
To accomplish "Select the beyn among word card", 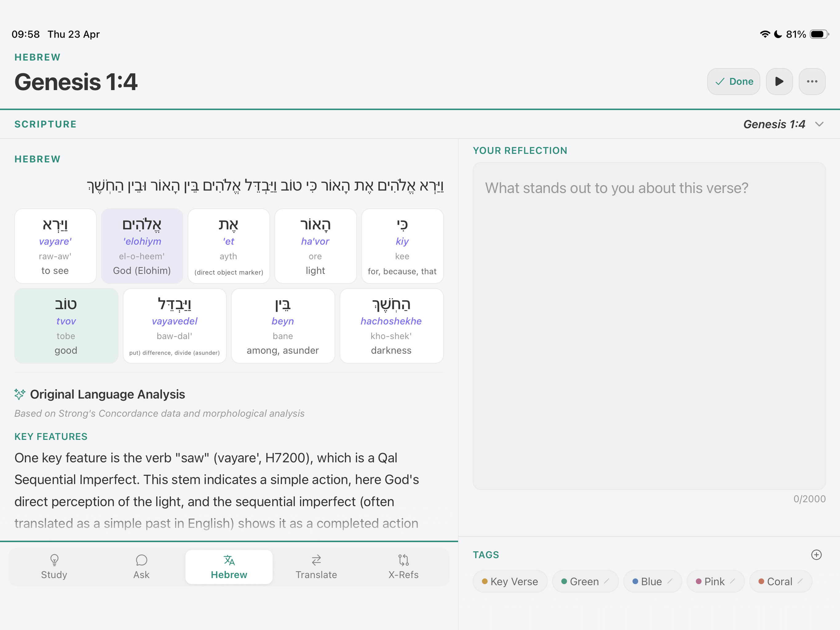I will coord(283,326).
